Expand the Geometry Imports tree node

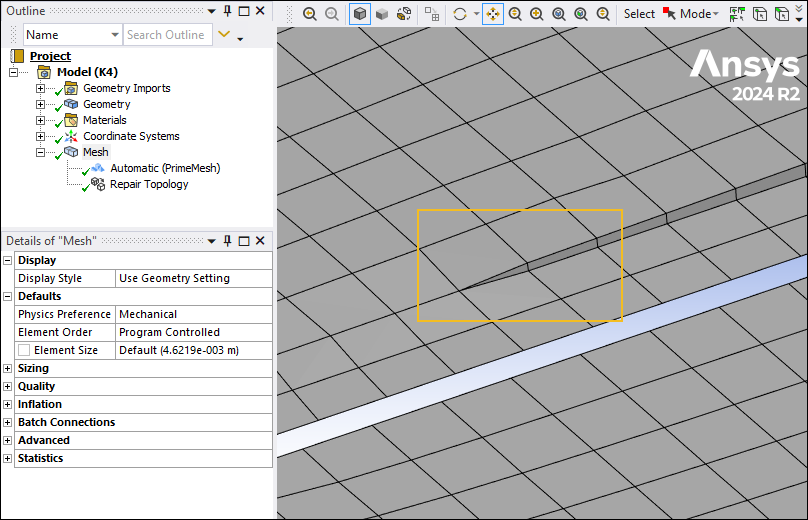click(41, 88)
